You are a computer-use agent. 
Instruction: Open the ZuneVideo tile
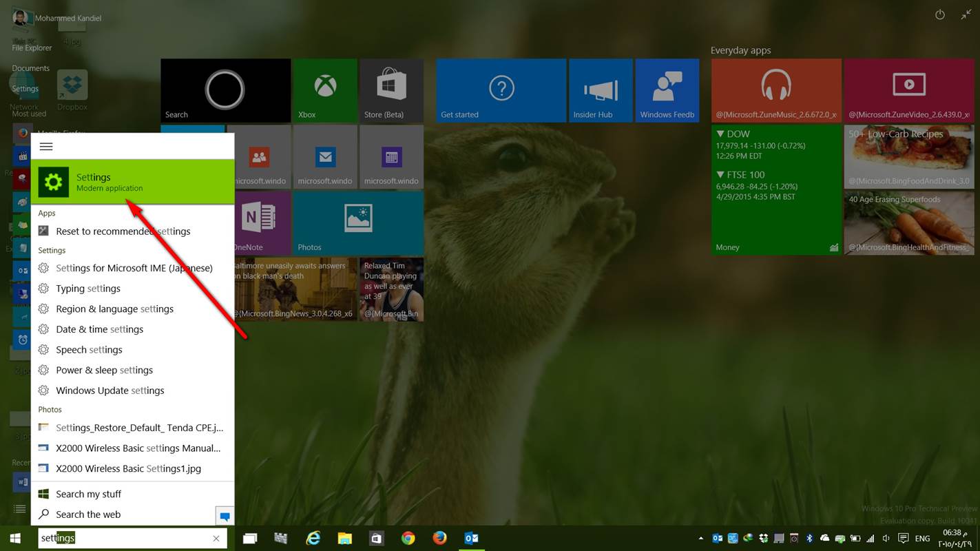909,90
